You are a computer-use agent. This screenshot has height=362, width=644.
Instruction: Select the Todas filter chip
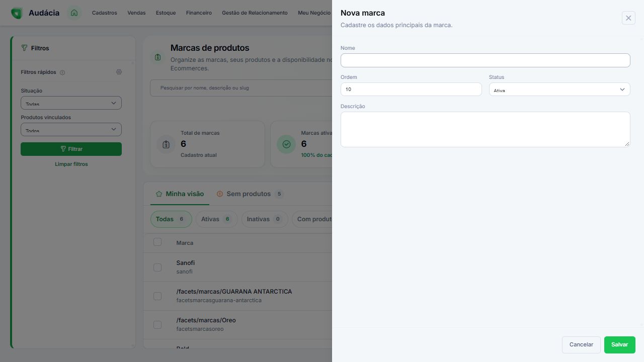point(171,219)
